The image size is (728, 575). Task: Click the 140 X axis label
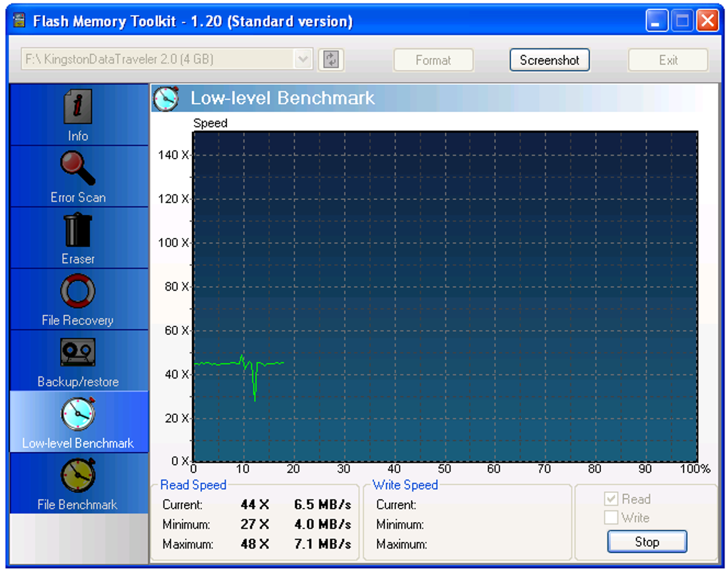pos(173,155)
